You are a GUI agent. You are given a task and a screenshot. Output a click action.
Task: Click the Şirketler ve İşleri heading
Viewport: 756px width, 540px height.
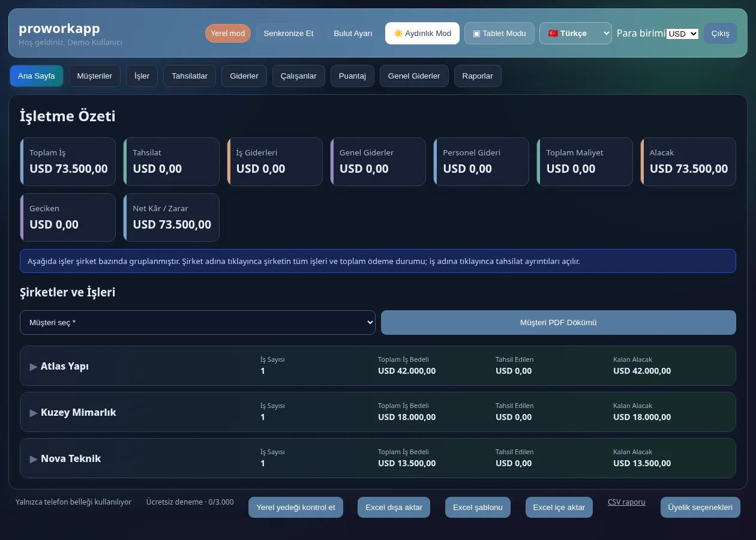[68, 292]
